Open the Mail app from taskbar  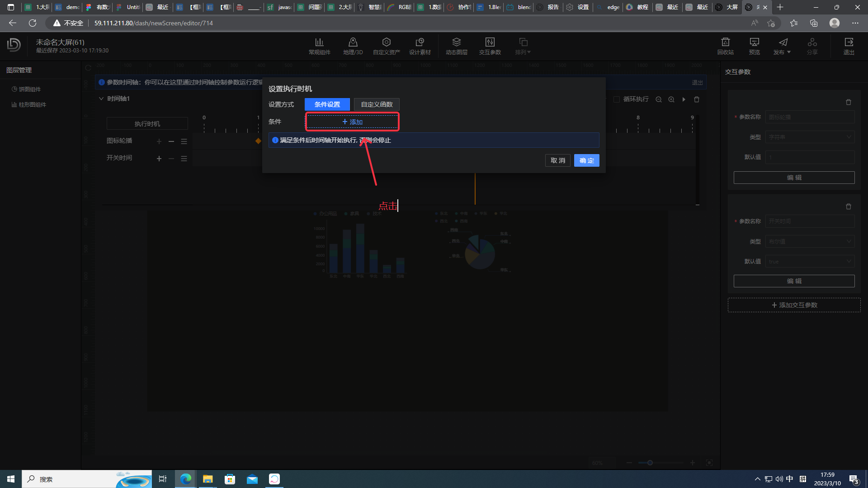point(252,479)
